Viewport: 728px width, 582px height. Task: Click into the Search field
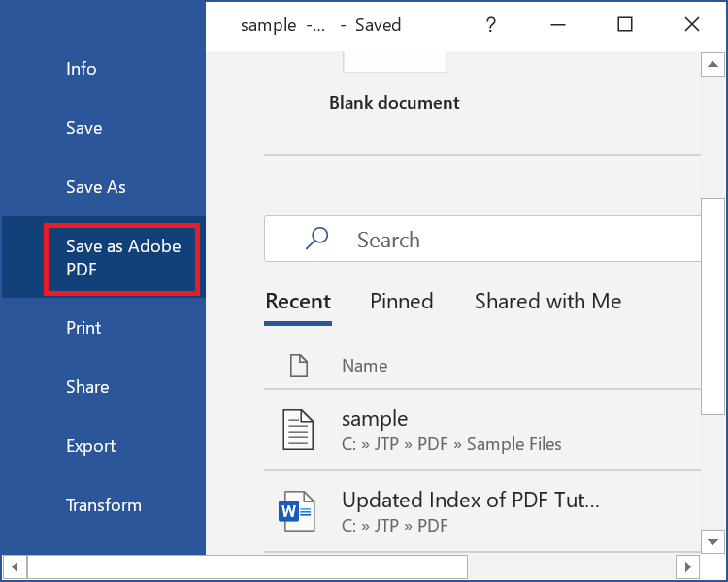pyautogui.click(x=482, y=239)
